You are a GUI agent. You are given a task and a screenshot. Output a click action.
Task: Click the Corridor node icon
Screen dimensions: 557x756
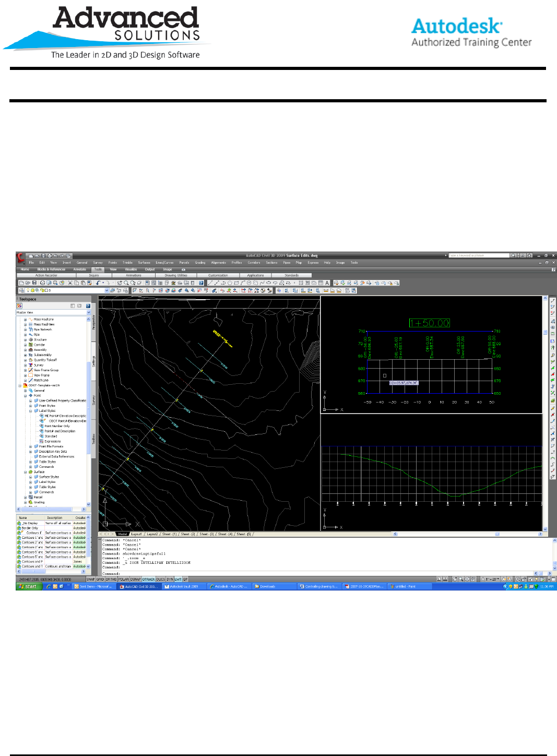coord(31,345)
